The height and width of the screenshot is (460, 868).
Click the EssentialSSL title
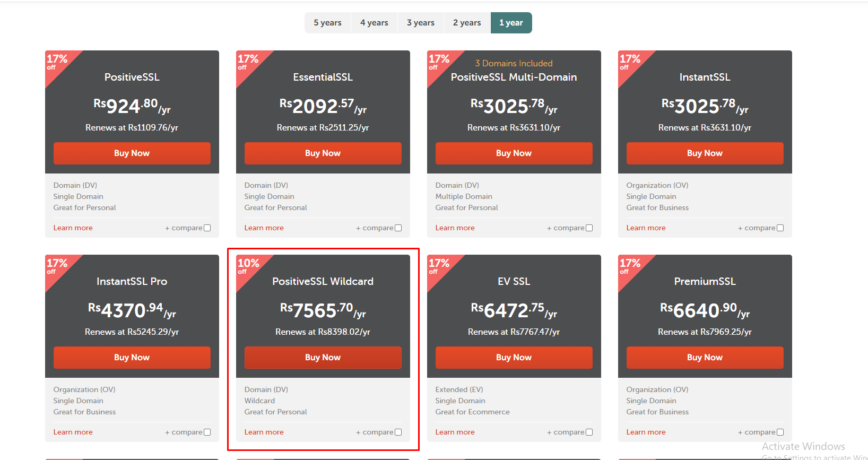(x=323, y=77)
